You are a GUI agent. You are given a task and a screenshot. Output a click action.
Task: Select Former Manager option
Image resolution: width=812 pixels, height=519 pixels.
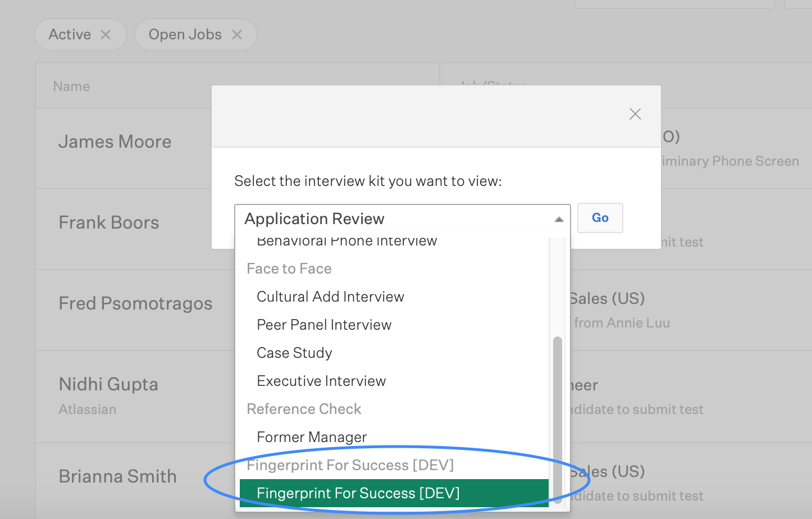[312, 437]
